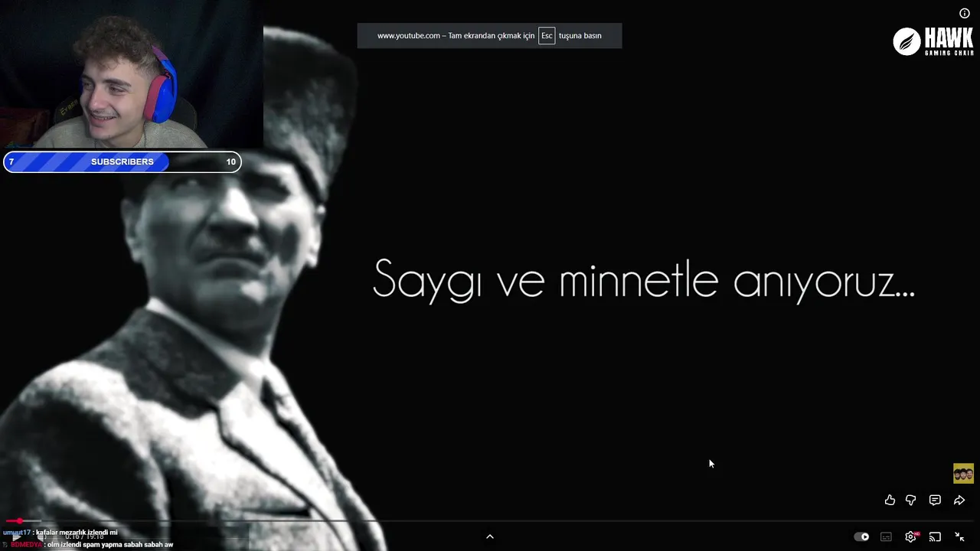The height and width of the screenshot is (551, 980).
Task: Click the streamer webcam overlay
Action: tap(132, 74)
